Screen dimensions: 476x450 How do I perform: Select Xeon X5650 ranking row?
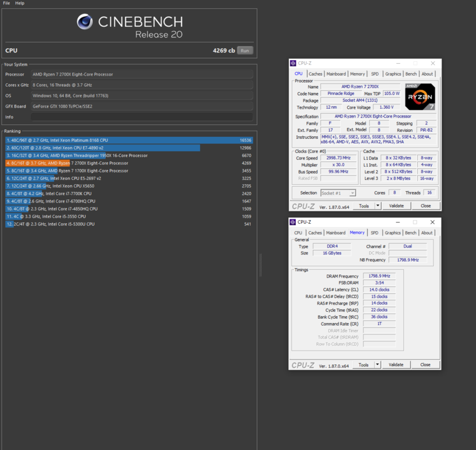coord(129,186)
